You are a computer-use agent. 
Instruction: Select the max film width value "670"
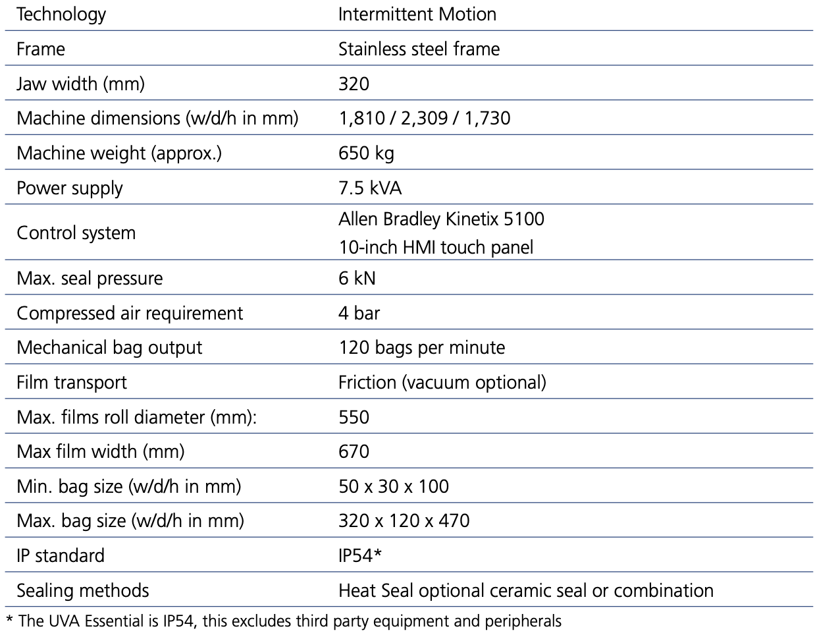point(354,452)
